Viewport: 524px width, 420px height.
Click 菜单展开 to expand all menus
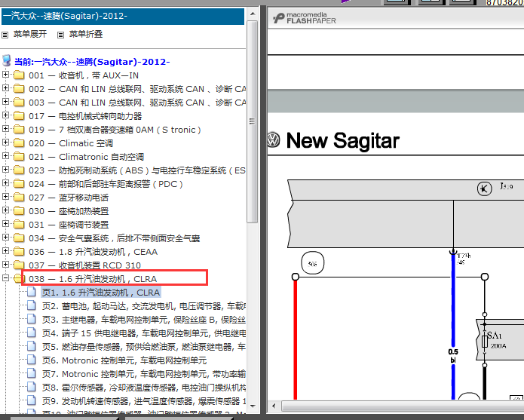(30, 34)
